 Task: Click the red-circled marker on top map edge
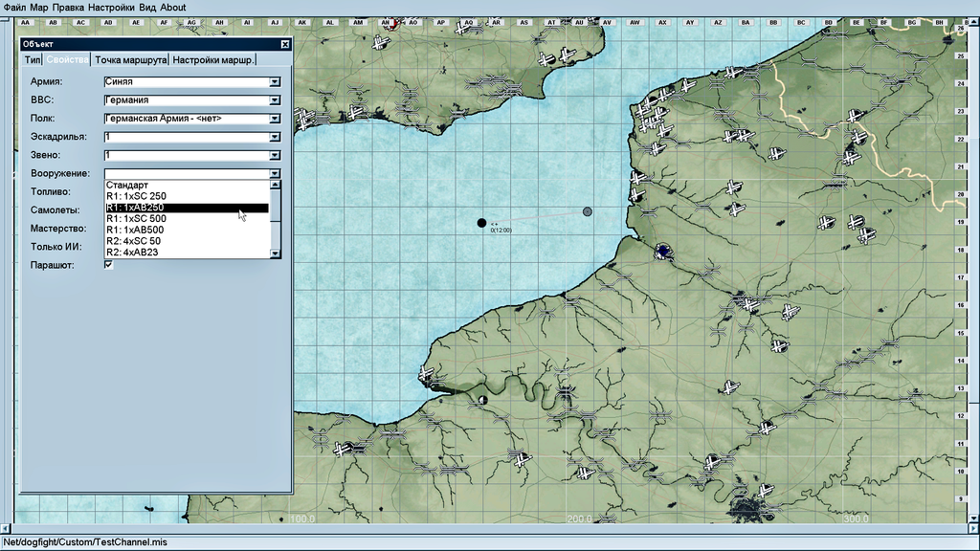point(390,24)
